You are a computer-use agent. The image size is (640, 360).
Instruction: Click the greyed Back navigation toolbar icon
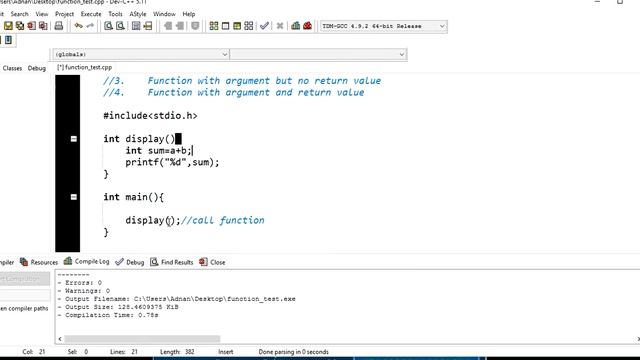(x=168, y=26)
